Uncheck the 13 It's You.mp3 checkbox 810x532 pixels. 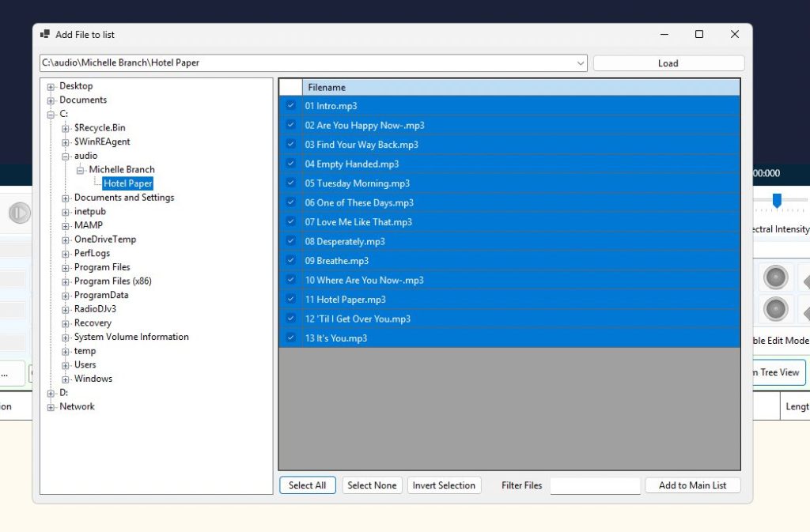click(290, 338)
